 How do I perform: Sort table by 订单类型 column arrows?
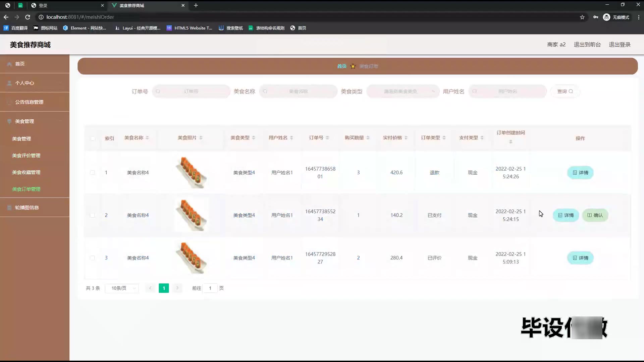(444, 138)
